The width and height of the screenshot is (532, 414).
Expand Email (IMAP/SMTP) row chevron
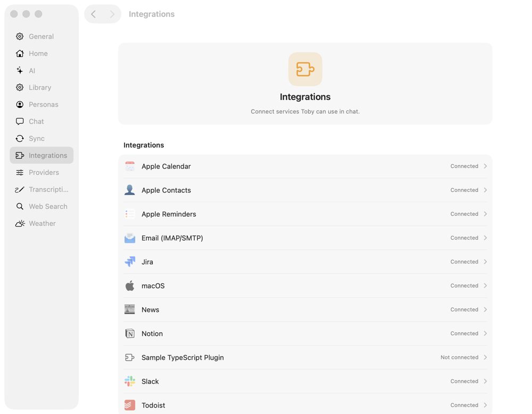tap(485, 238)
